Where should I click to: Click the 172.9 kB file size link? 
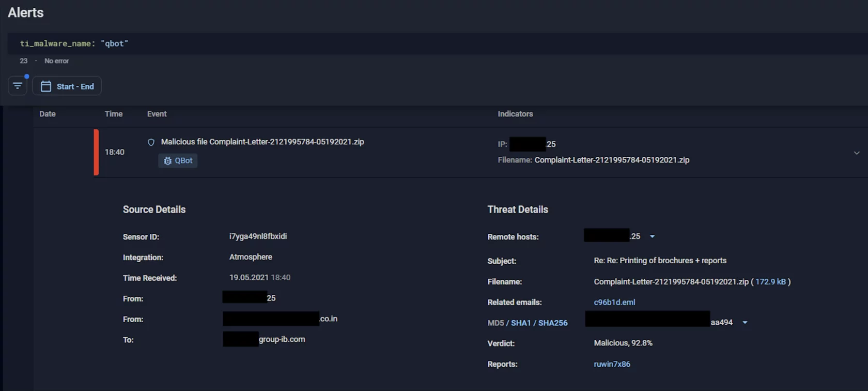[770, 282]
